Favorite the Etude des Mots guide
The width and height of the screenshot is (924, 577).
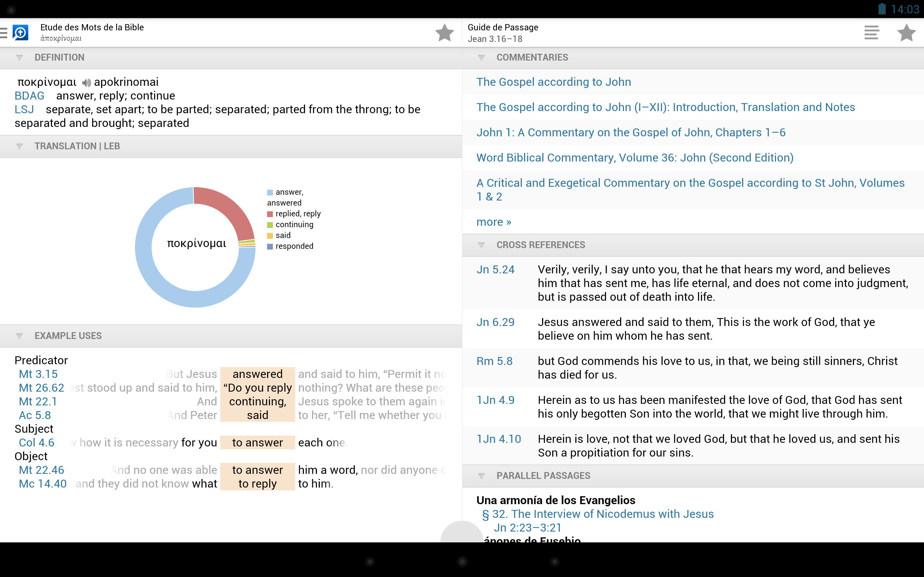444,33
